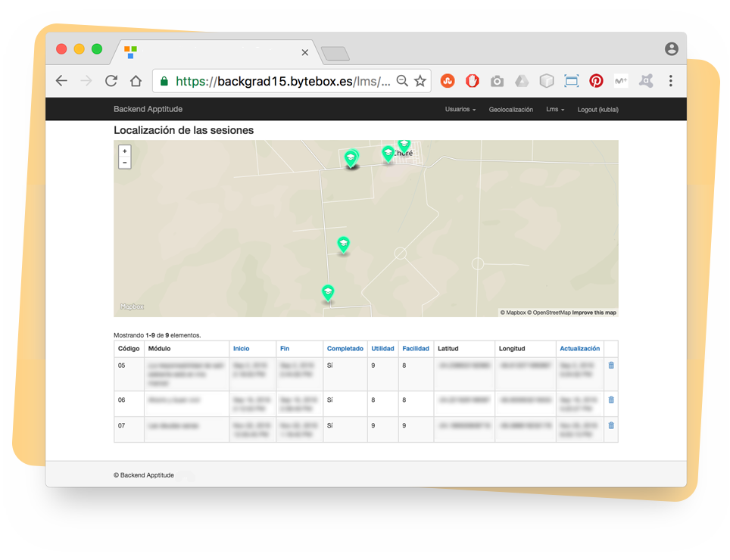This screenshot has height=560, width=730.
Task: Sort table by Facilidad column
Action: 416,348
